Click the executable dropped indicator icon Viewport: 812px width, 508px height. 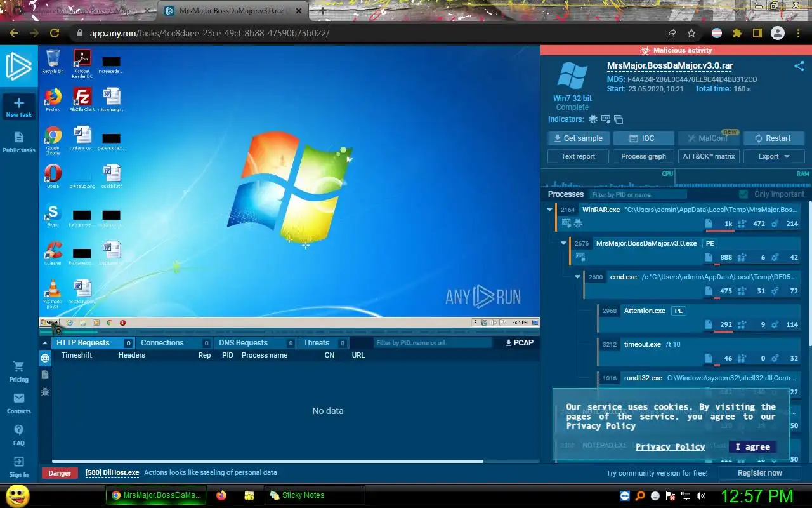click(606, 119)
